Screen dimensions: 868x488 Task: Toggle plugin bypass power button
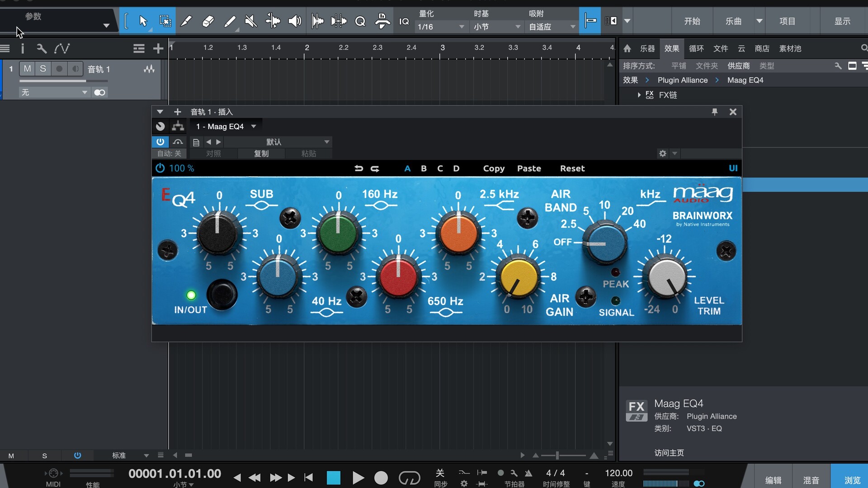click(x=160, y=142)
